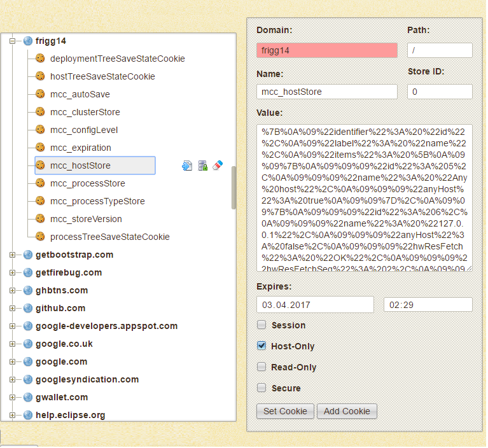Select the deploymentTreeSaveStateCookie cookie icon
This screenshot has height=448, width=488.
point(40,58)
